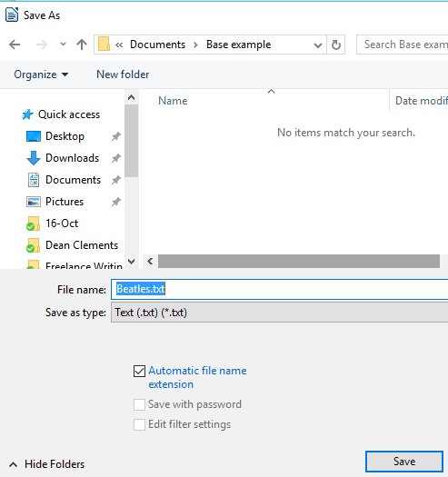
Task: Open the Organize menu
Action: click(41, 75)
